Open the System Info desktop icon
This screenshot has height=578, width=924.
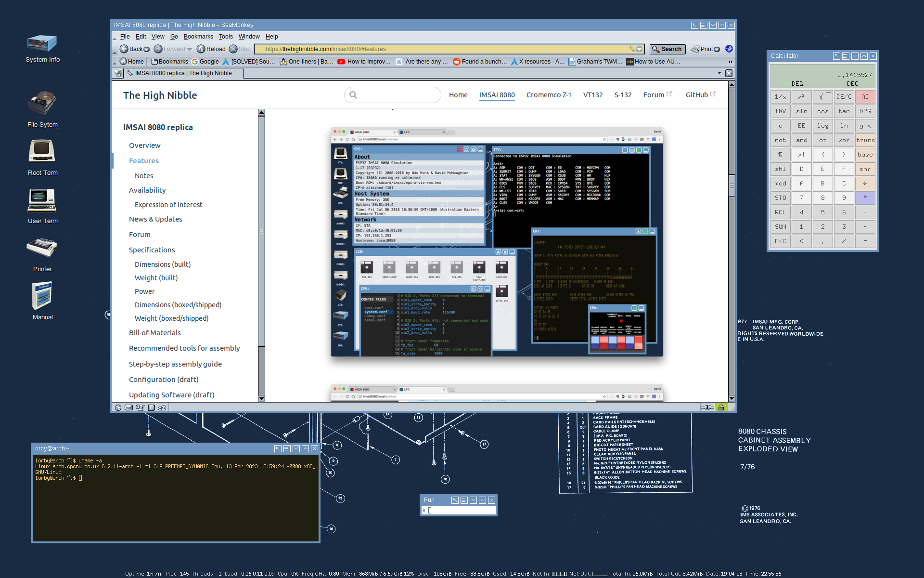pos(42,49)
